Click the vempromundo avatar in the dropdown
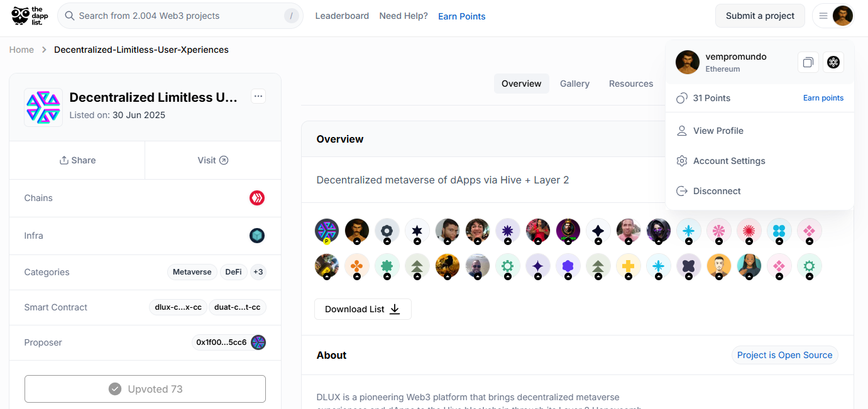The height and width of the screenshot is (409, 868). pyautogui.click(x=688, y=62)
